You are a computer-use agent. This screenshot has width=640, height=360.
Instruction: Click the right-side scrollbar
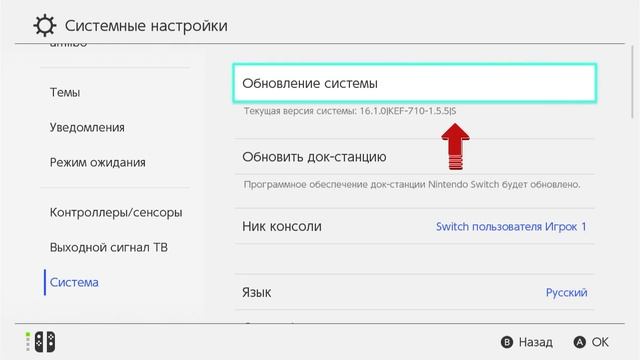[x=633, y=82]
